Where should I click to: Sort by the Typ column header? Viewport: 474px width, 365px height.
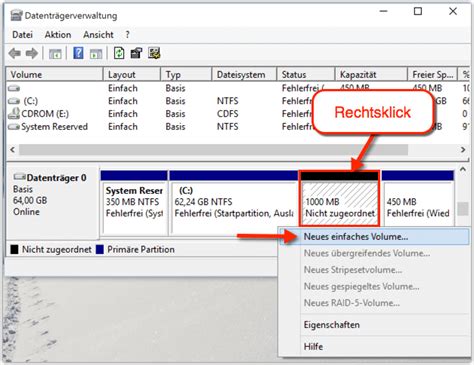(186, 74)
